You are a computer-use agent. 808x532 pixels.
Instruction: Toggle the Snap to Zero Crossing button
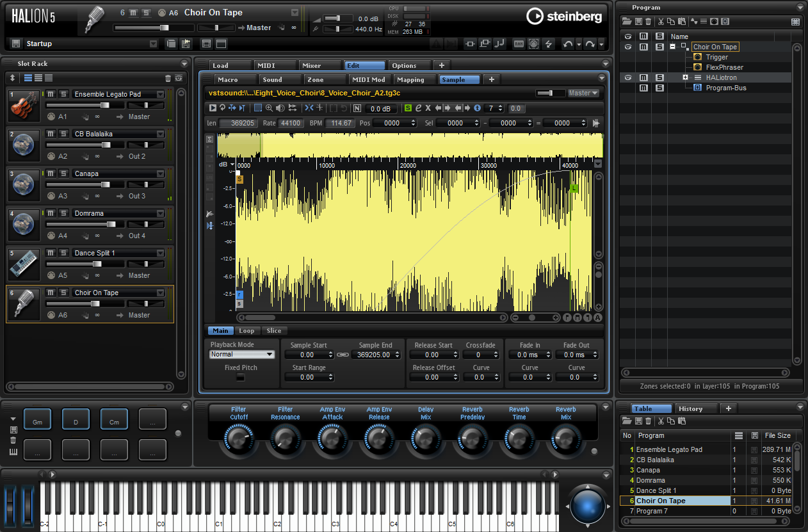point(309,108)
